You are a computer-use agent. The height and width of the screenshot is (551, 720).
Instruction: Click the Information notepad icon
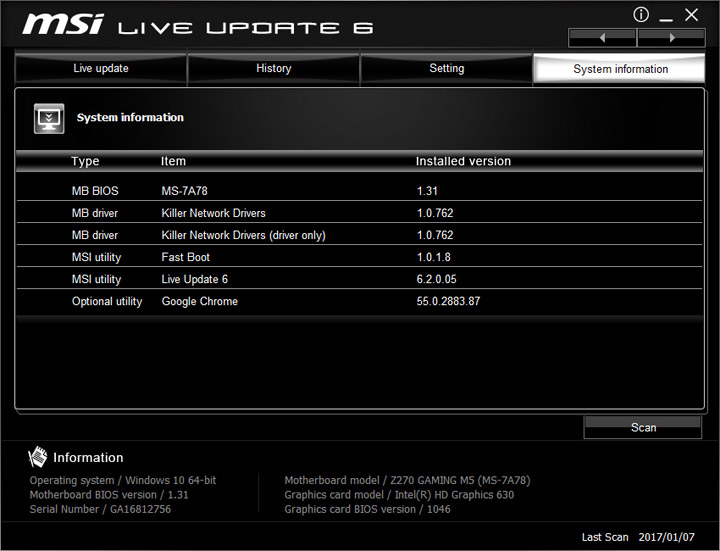point(38,457)
